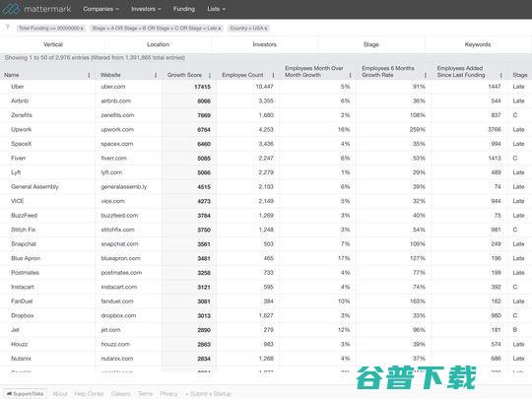The height and width of the screenshot is (399, 532).
Task: Open the Funding menu item
Action: tap(184, 9)
